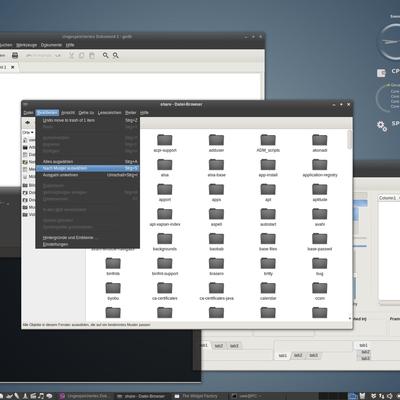Open the aptitude folder
Image resolution: width=400 pixels, height=400 pixels.
(x=320, y=193)
